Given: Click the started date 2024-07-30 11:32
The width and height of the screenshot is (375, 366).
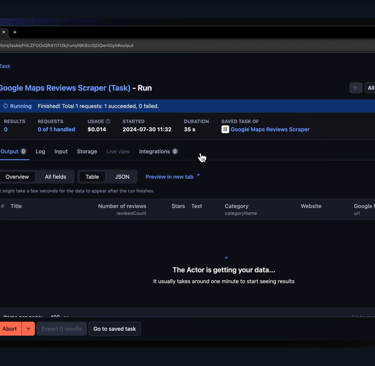Looking at the screenshot, I should click(147, 129).
